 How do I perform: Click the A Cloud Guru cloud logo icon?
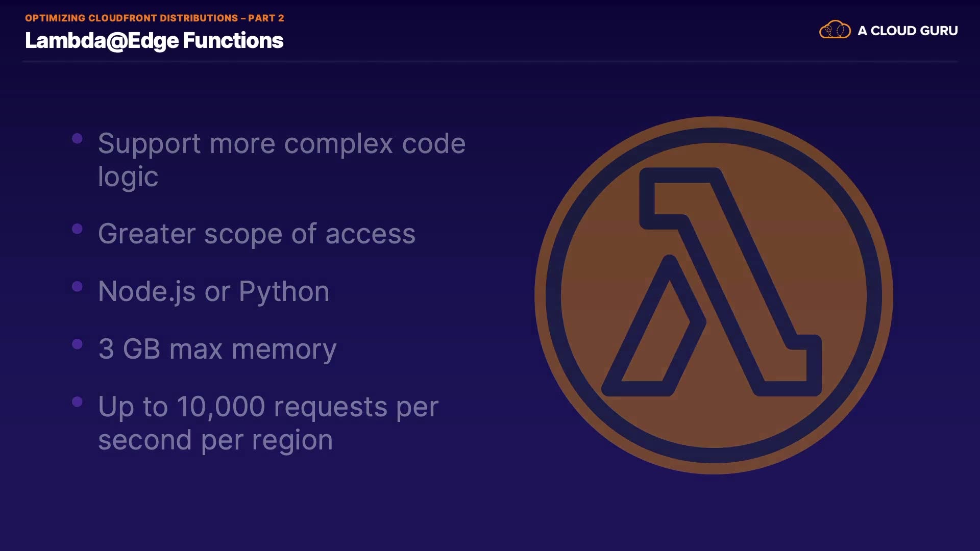(x=835, y=30)
